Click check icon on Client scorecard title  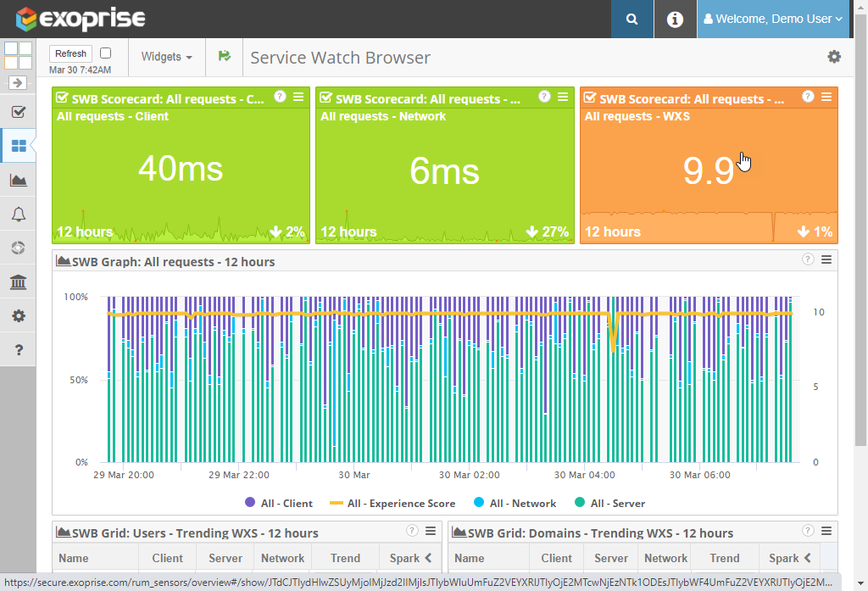point(62,98)
